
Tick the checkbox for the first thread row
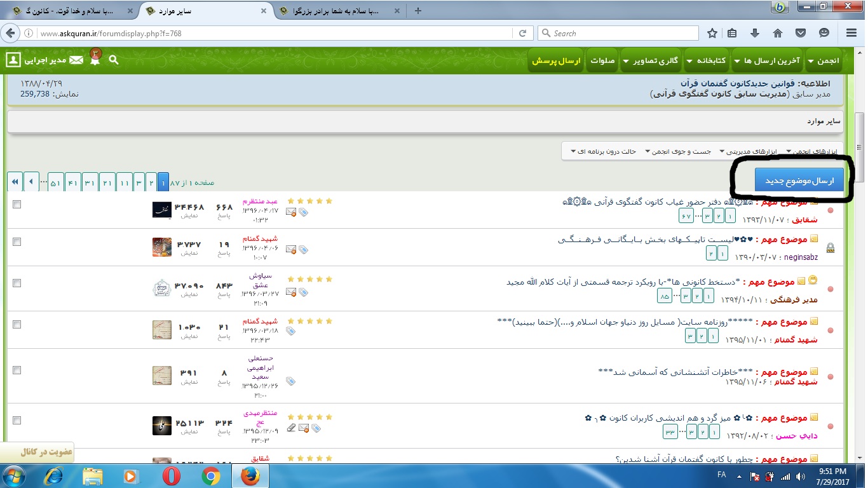tap(17, 204)
